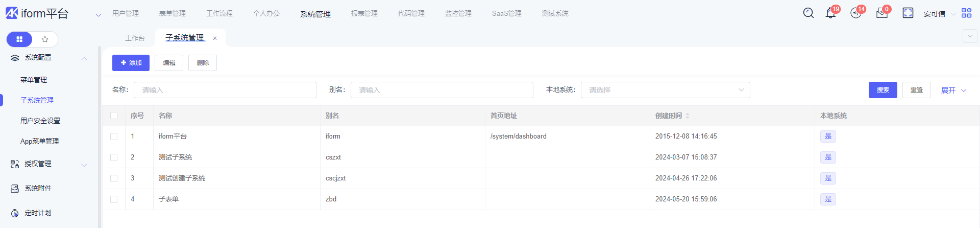Screen dimensions: 980x228
Task: Open notifications bell with 19 badge
Action: pyautogui.click(x=830, y=13)
